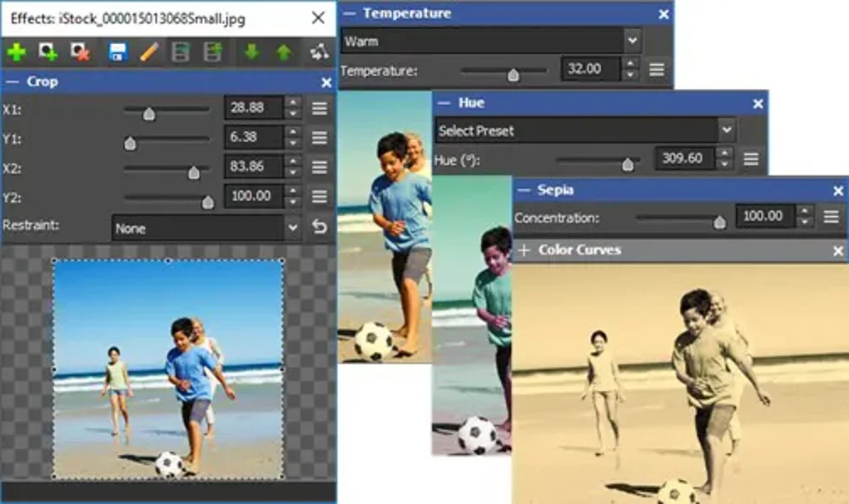Open the Temperature value hamburger menu

657,69
